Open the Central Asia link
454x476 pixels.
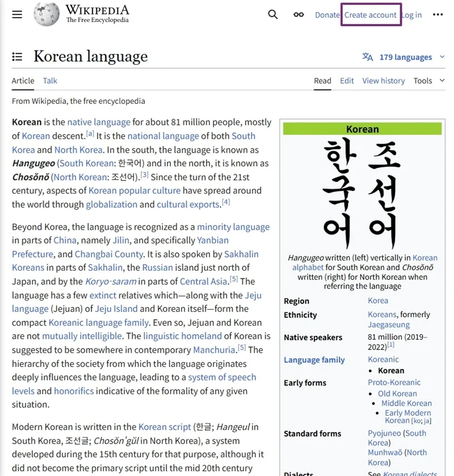[x=203, y=281]
